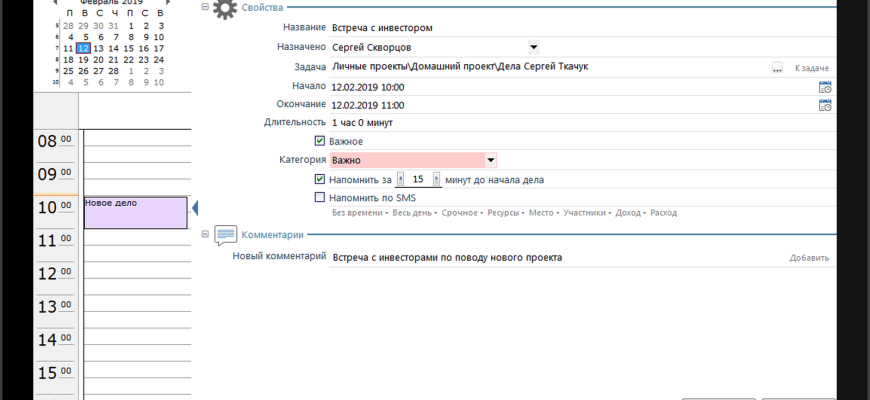Open the calendar picker for Начало field

click(x=825, y=87)
